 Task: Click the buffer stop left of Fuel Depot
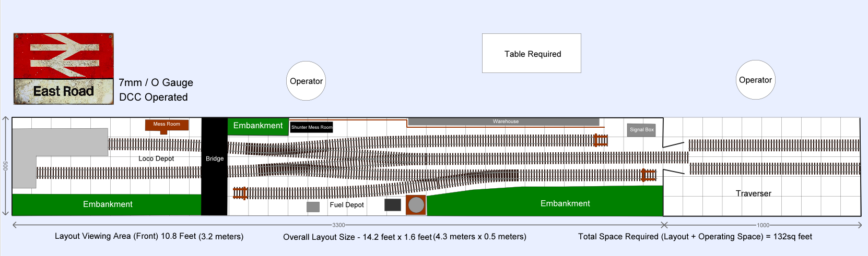pyautogui.click(x=240, y=193)
